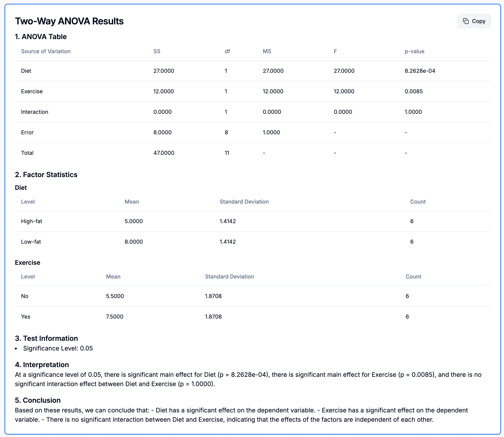Select the 'Diet' subheading under Factor Statistics

21,188
